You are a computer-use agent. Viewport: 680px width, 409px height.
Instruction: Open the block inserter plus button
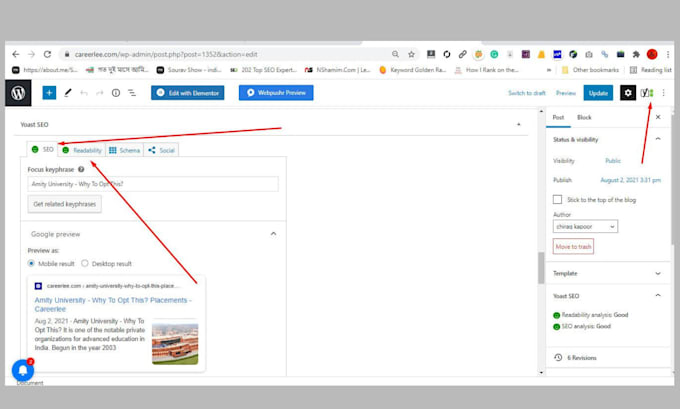click(x=49, y=92)
